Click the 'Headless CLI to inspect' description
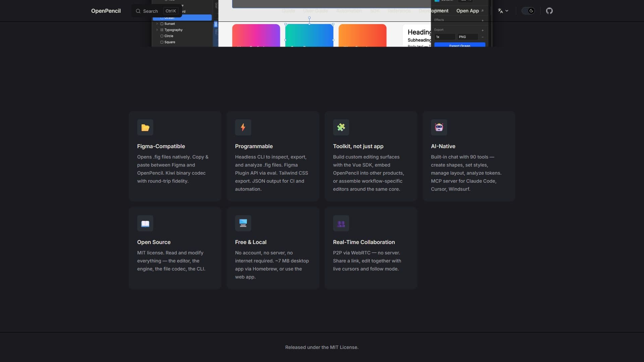The width and height of the screenshot is (644, 362). click(271, 173)
